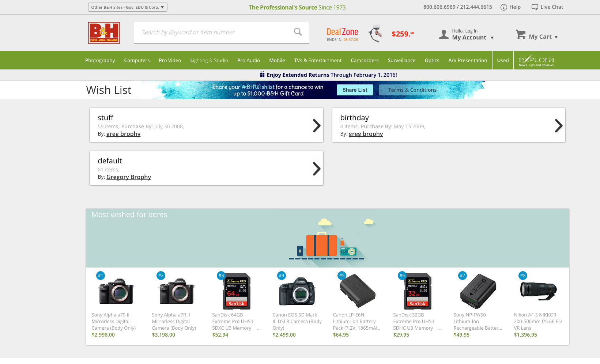600x364 pixels.
Task: Open the Photography menu
Action: click(x=100, y=60)
